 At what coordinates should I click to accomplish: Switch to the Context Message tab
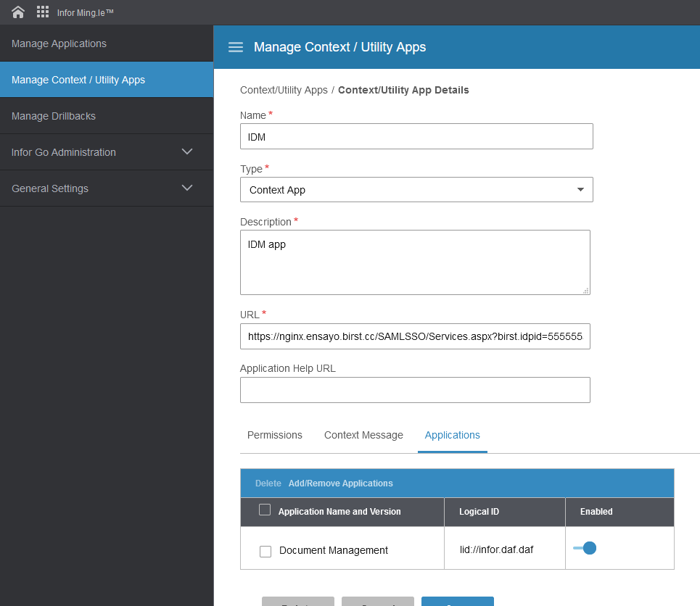[x=363, y=435]
